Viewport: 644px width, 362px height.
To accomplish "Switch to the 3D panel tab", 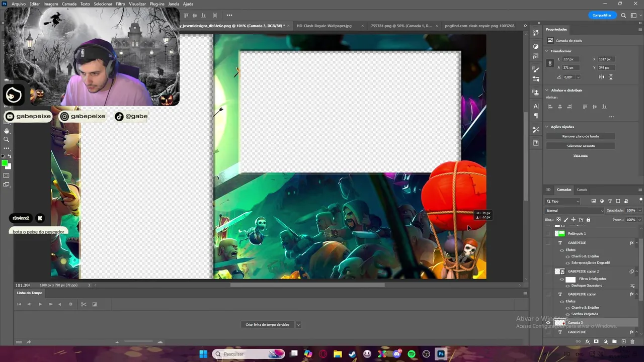I will coord(548,190).
